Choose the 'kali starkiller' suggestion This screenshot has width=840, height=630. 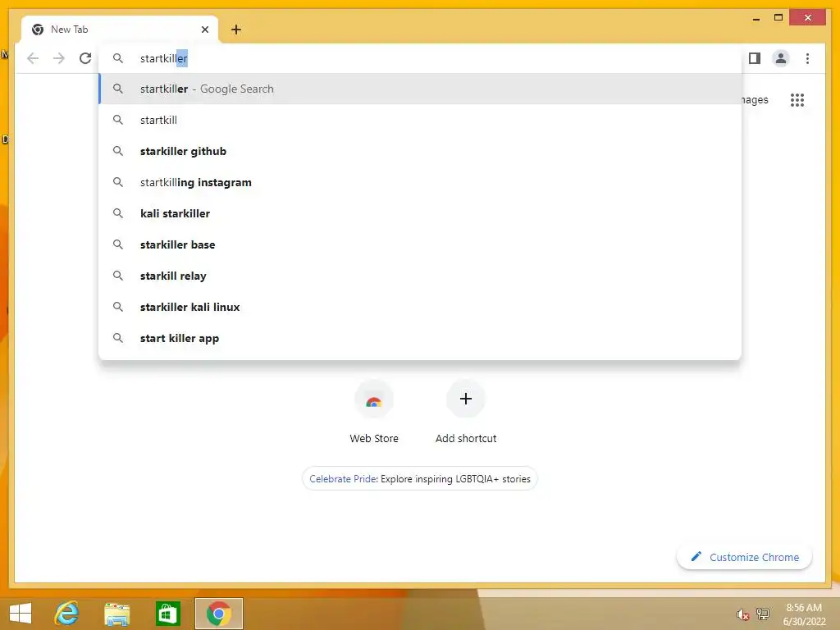pyautogui.click(x=420, y=213)
